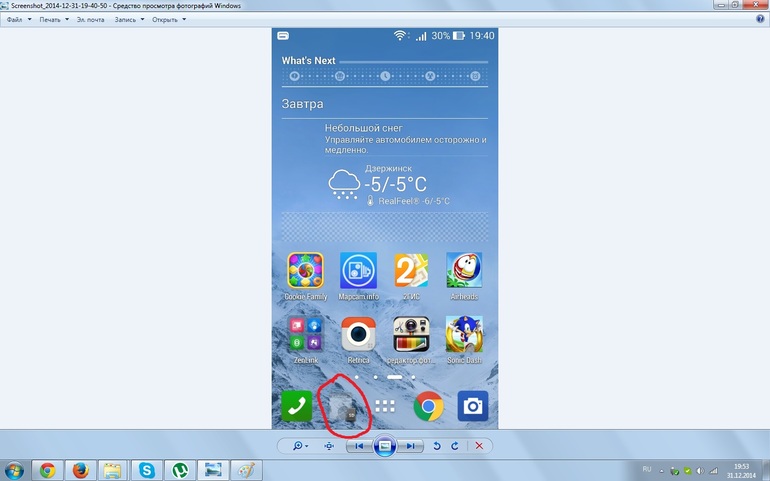Fit image to actual size button

[x=329, y=445]
